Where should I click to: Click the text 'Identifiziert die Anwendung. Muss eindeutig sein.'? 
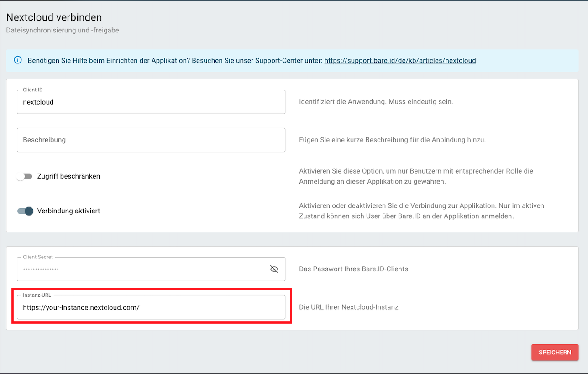pos(376,102)
